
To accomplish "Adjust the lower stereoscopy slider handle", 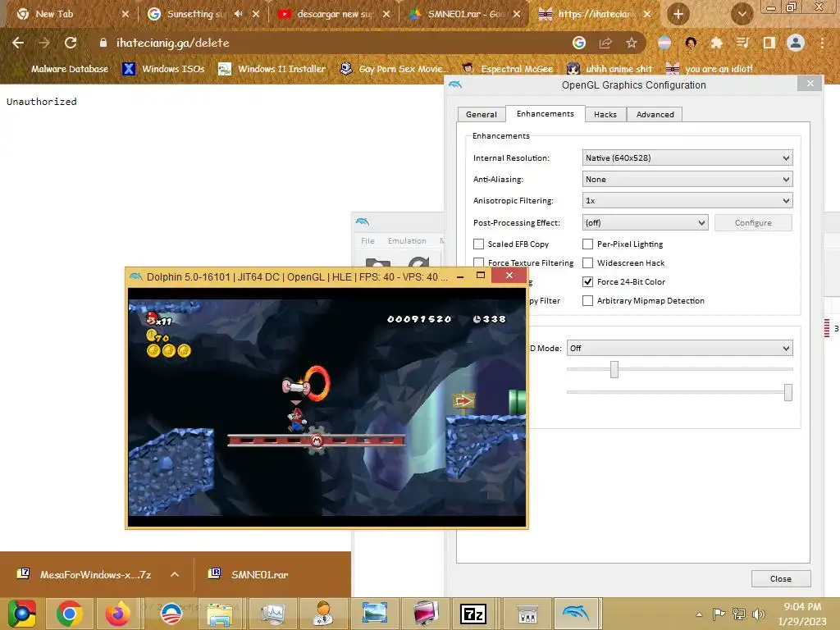I will (788, 392).
